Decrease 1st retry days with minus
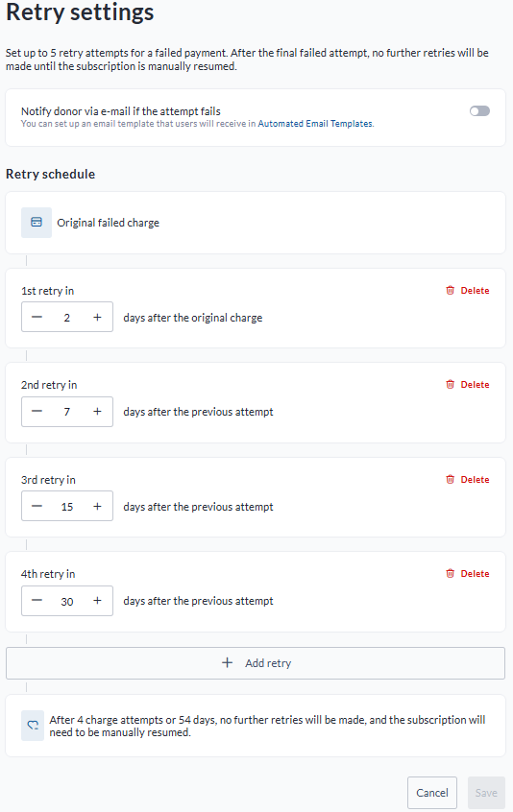 coord(37,317)
